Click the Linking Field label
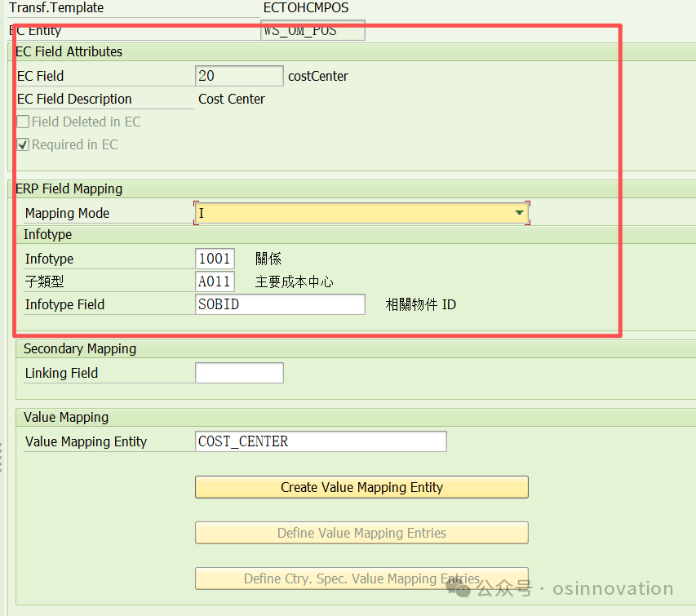Screen dimensions: 696x616 [x=62, y=373]
